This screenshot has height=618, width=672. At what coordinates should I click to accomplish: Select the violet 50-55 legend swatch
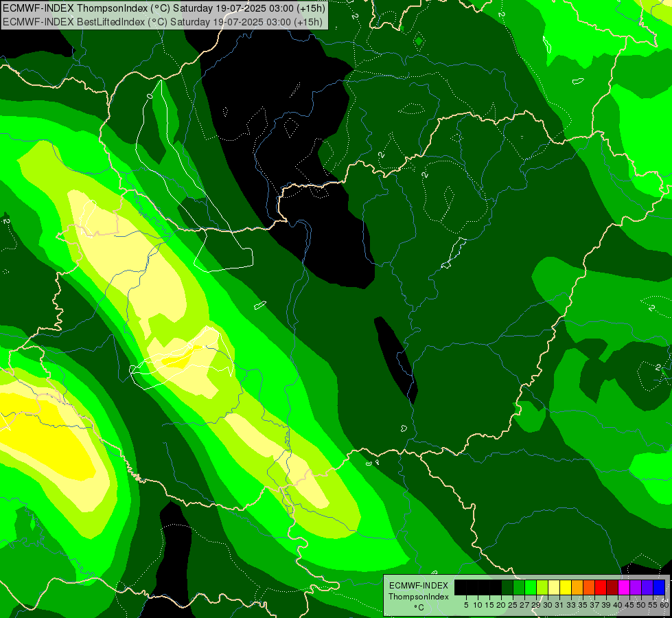647,587
